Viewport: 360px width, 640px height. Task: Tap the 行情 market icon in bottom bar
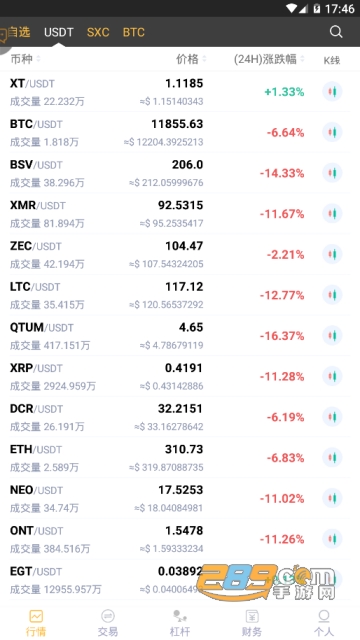(x=36, y=616)
